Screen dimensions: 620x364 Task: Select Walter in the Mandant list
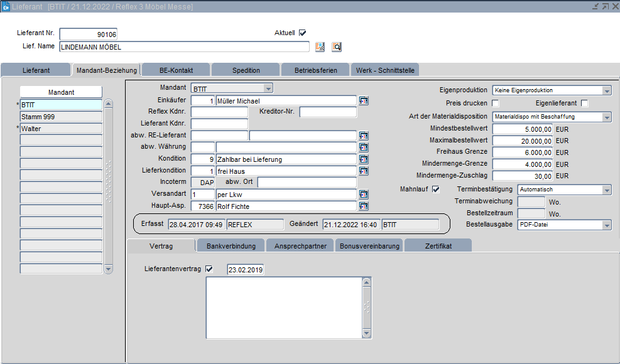tap(61, 128)
